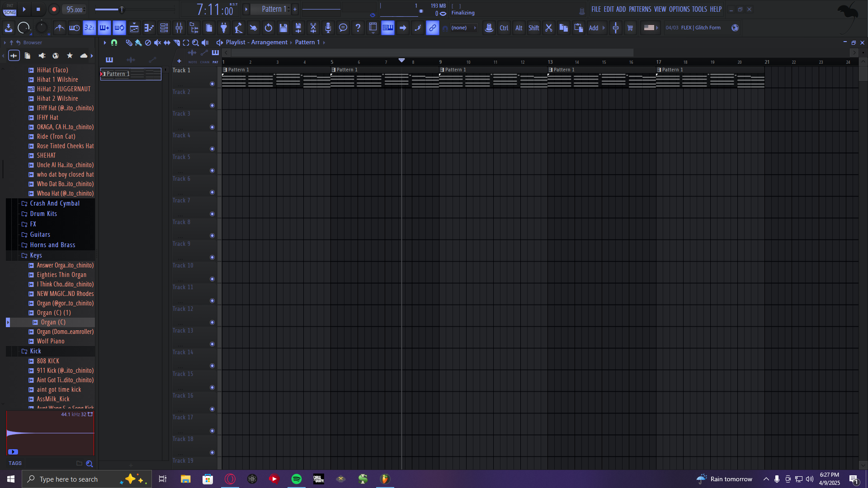Select the paint brush tool in playlist
The height and width of the screenshot is (488, 868).
138,42
